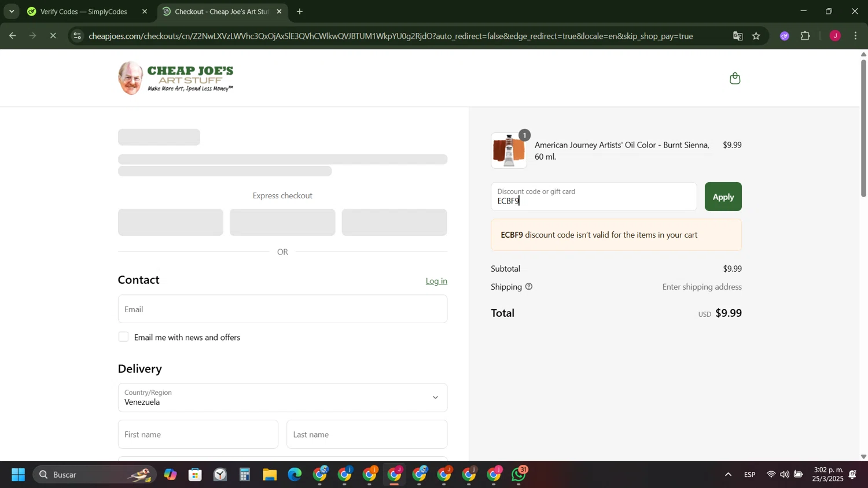This screenshot has width=868, height=488.
Task: Open the shopping bag cart icon
Action: click(x=735, y=78)
